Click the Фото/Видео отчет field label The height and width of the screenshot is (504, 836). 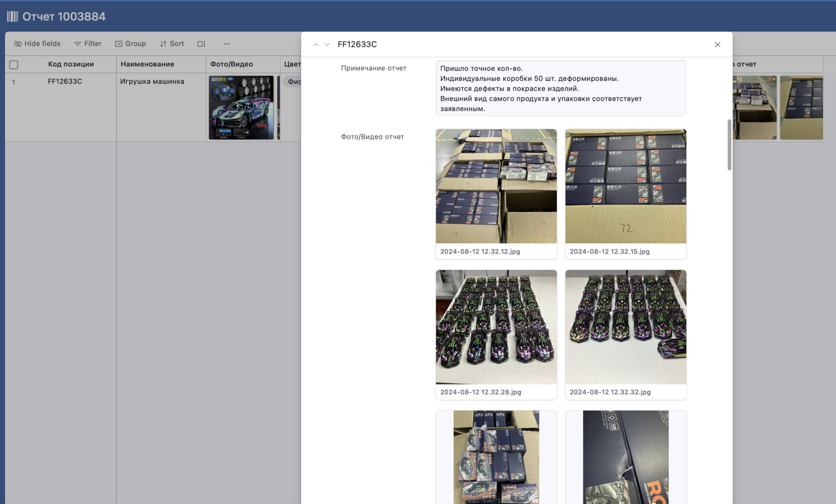(372, 137)
